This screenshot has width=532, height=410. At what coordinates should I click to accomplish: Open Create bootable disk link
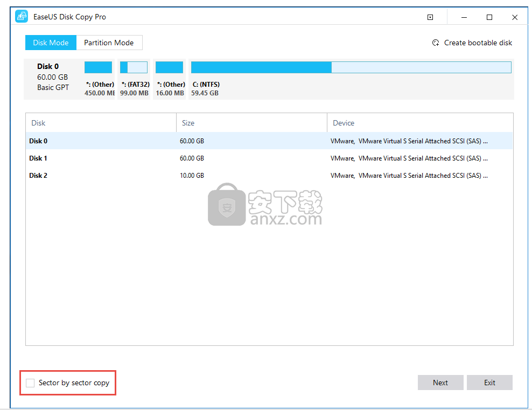(x=478, y=43)
